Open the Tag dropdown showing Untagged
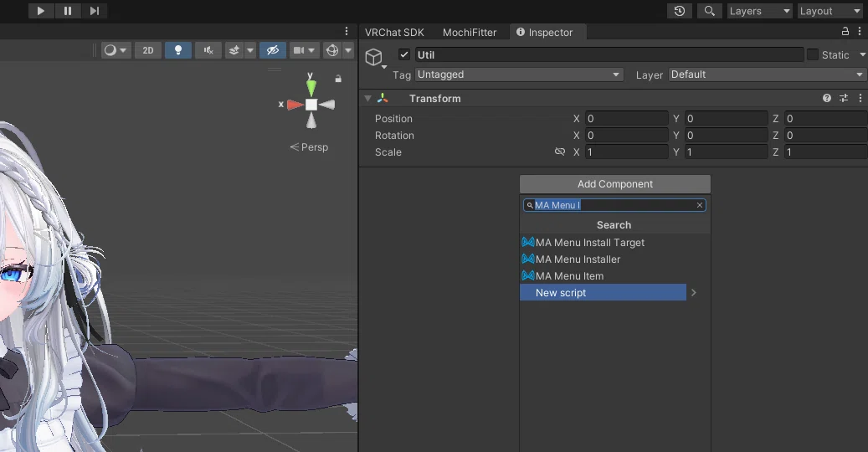 pyautogui.click(x=519, y=74)
